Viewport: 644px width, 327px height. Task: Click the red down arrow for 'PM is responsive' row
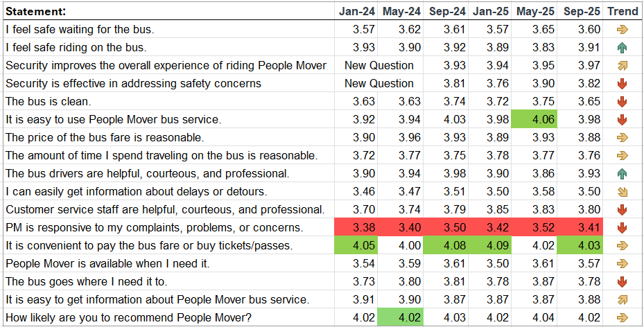pyautogui.click(x=622, y=227)
